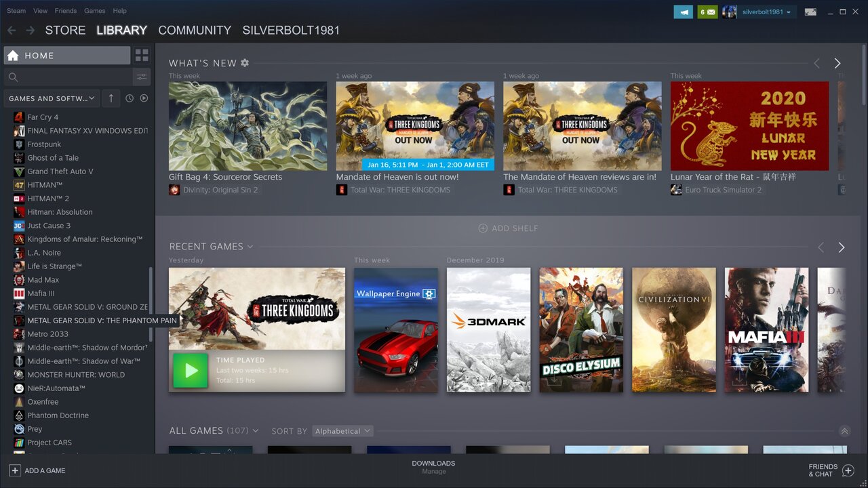Play Total War Three Kingdoms green button
This screenshot has width=868, height=488.
coord(191,371)
